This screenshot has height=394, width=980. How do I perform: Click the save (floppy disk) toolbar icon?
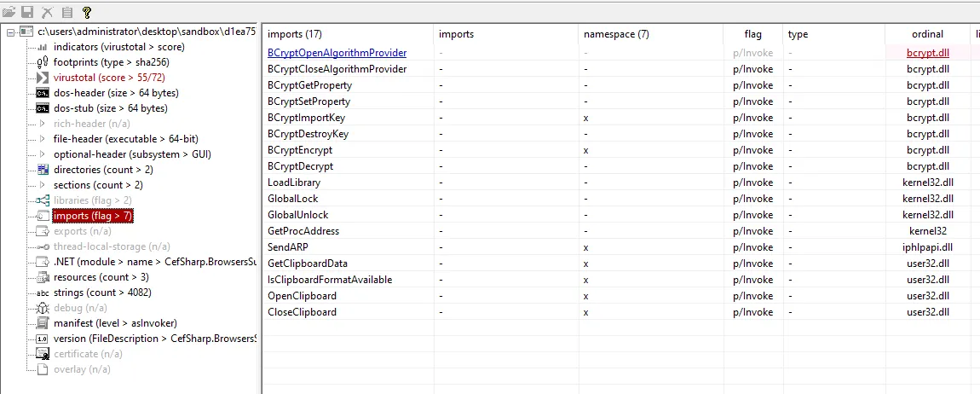point(27,12)
